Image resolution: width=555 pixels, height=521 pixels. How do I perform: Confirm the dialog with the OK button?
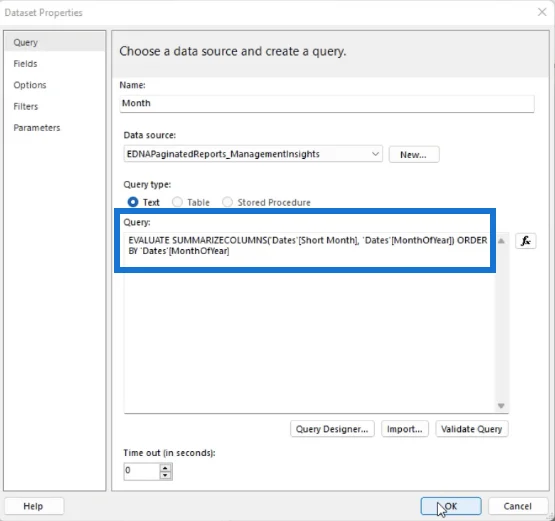[x=451, y=506]
